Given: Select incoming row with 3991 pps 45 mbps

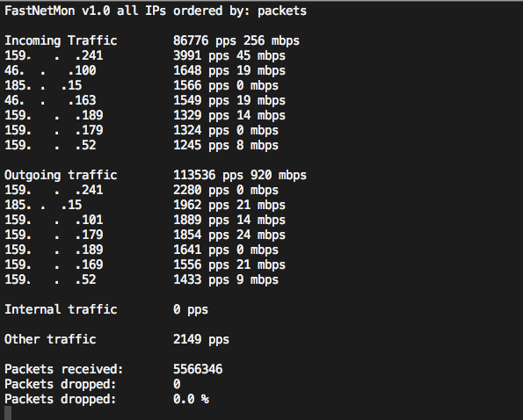Looking at the screenshot, I should tap(145, 55).
